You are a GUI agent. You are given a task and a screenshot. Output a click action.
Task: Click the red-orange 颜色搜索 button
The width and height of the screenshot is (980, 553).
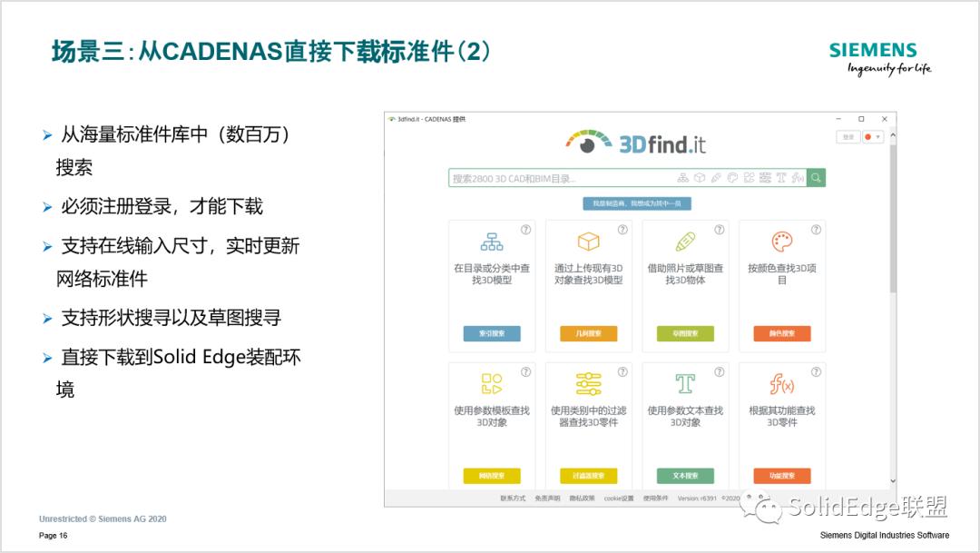[x=782, y=333]
